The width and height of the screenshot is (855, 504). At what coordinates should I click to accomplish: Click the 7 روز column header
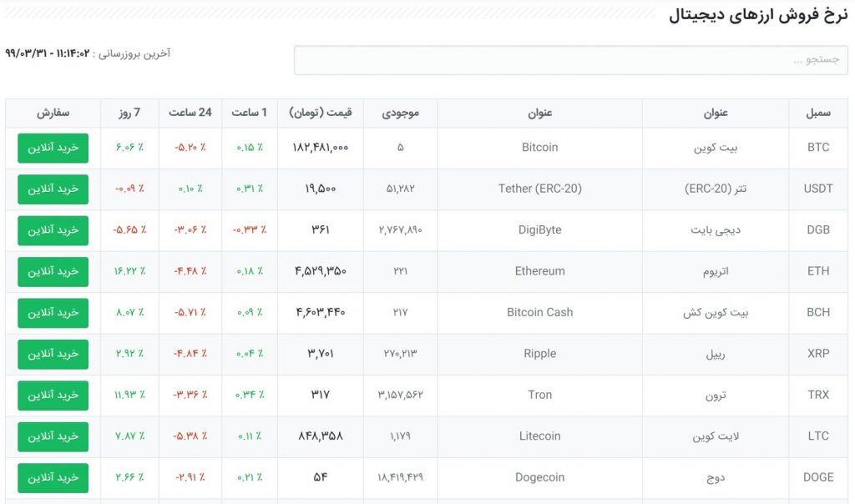129,113
